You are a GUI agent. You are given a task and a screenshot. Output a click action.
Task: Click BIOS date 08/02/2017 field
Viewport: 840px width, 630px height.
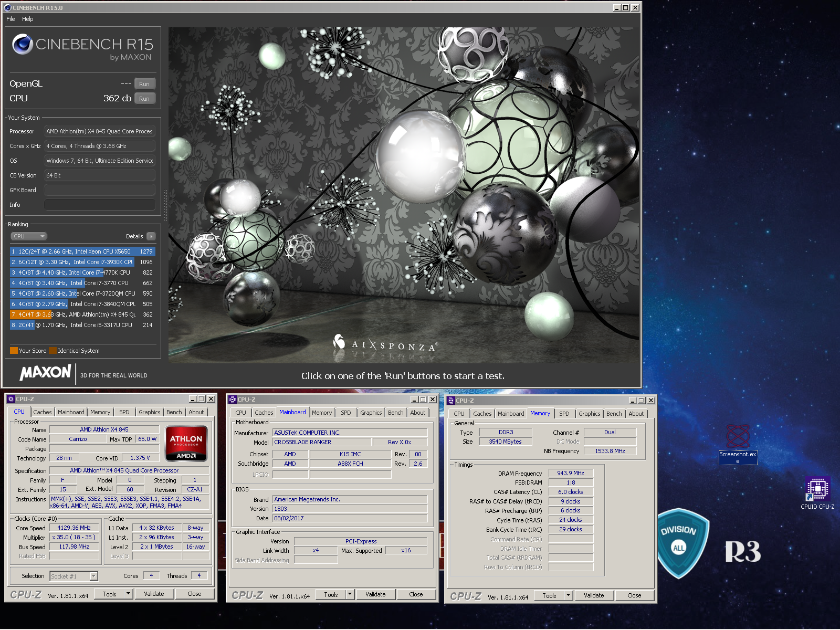click(350, 518)
